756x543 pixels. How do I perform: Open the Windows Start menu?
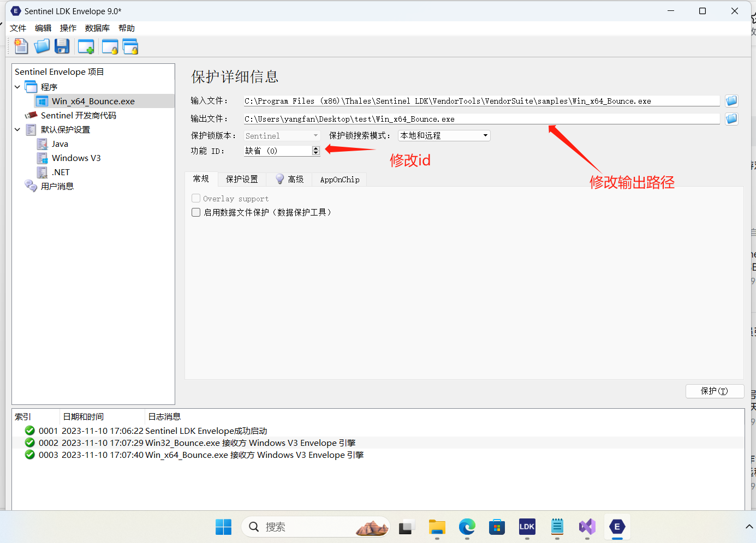[x=224, y=527]
